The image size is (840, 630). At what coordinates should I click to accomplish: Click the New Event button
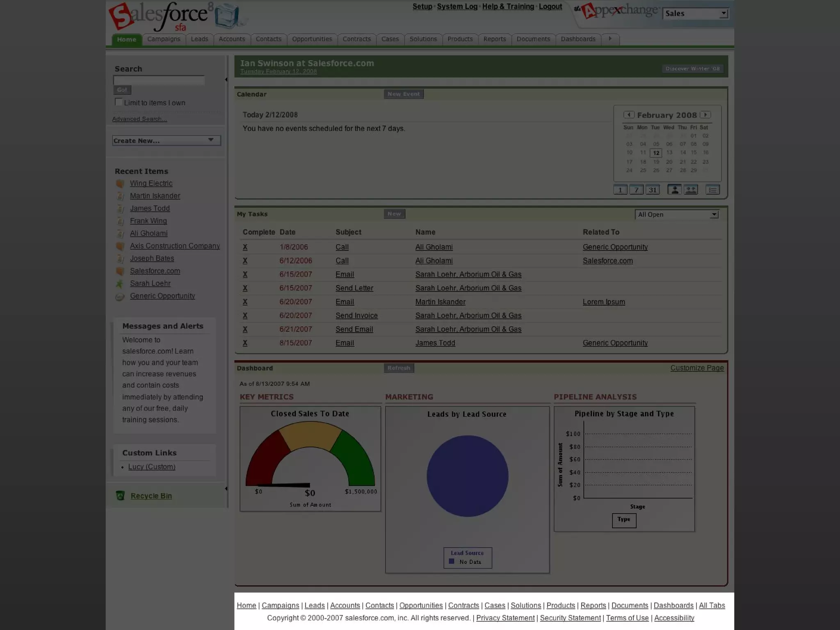point(404,94)
